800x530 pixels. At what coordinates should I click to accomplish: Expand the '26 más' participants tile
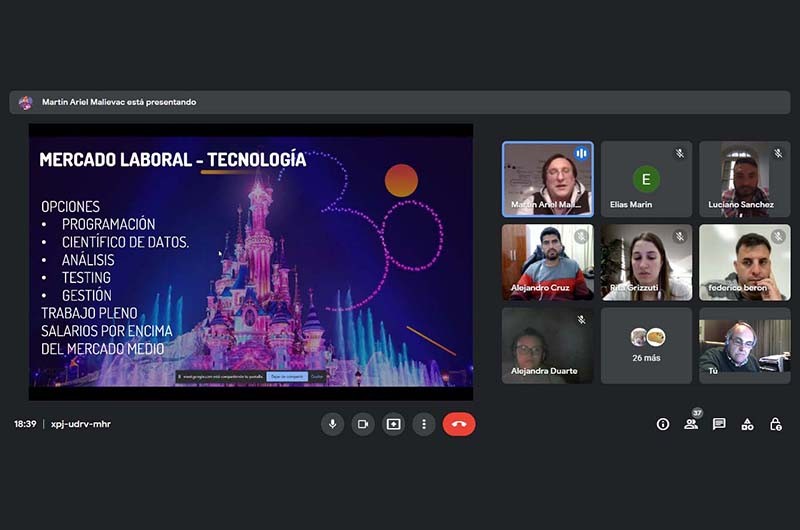(x=646, y=345)
